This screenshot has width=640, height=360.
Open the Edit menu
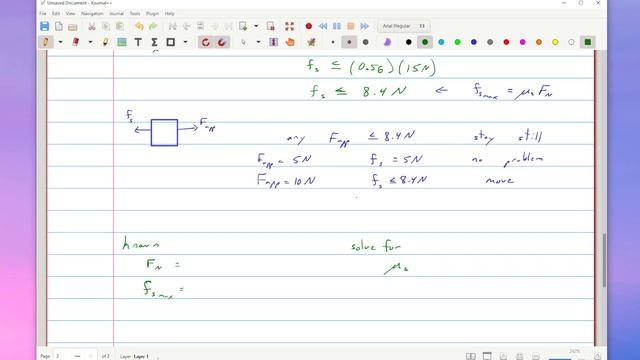pyautogui.click(x=56, y=13)
